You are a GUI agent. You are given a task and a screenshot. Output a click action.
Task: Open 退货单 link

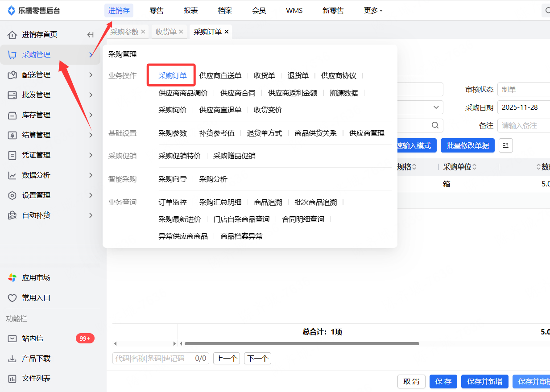click(298, 76)
